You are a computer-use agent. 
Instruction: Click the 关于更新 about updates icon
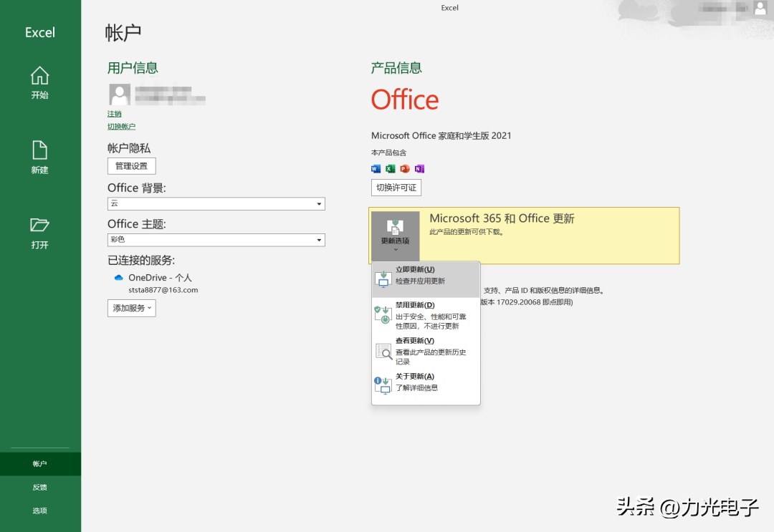(x=383, y=385)
